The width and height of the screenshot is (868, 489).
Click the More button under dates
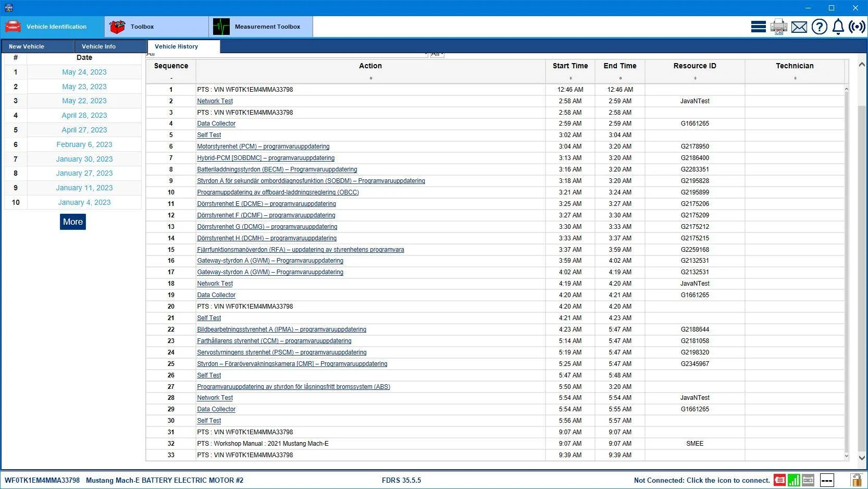click(73, 222)
